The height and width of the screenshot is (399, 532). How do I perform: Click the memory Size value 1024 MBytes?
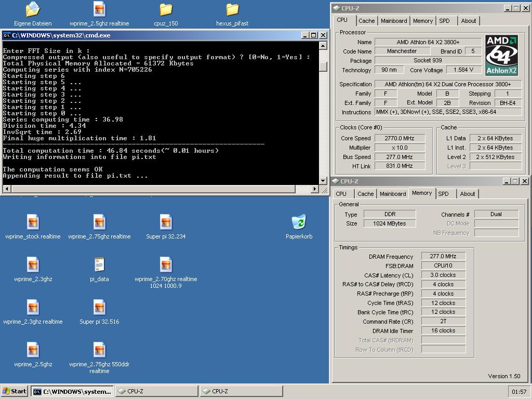(390, 223)
